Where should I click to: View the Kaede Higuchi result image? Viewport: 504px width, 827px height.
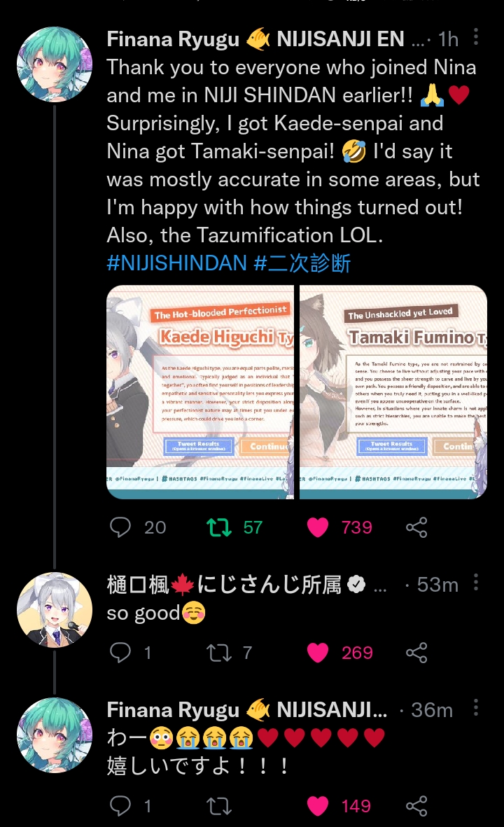coord(200,392)
